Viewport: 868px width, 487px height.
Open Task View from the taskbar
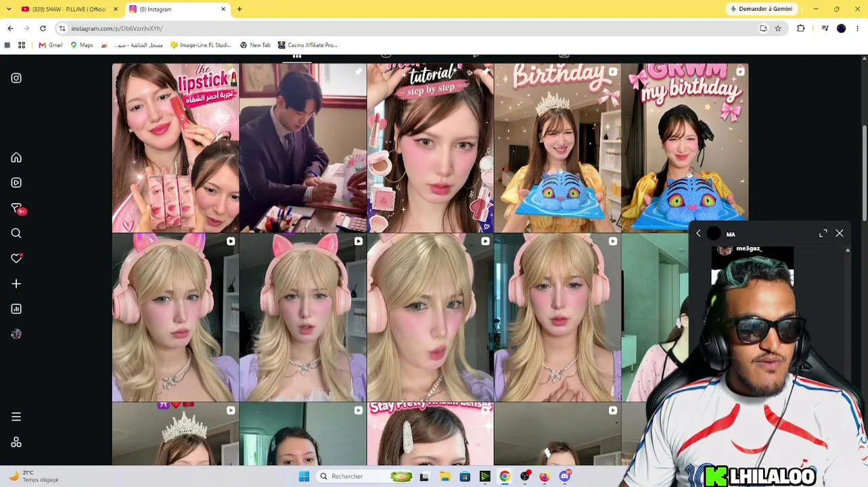424,476
